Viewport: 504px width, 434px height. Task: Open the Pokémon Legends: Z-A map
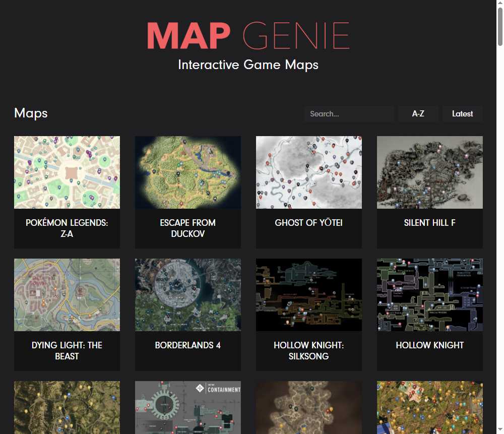coord(67,172)
